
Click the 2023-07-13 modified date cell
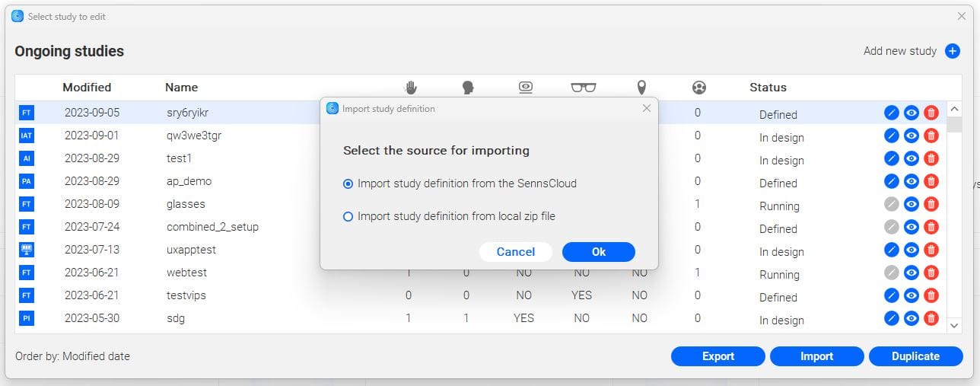92,250
